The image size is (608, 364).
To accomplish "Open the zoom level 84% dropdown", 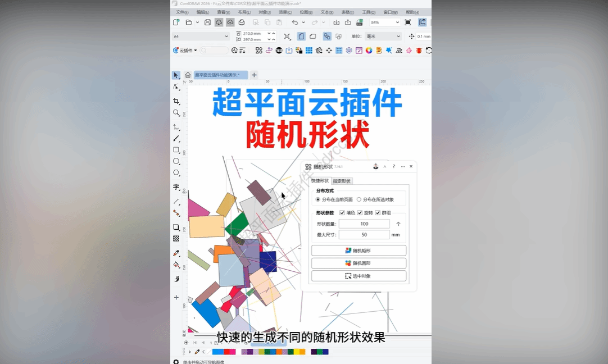I will coord(397,22).
